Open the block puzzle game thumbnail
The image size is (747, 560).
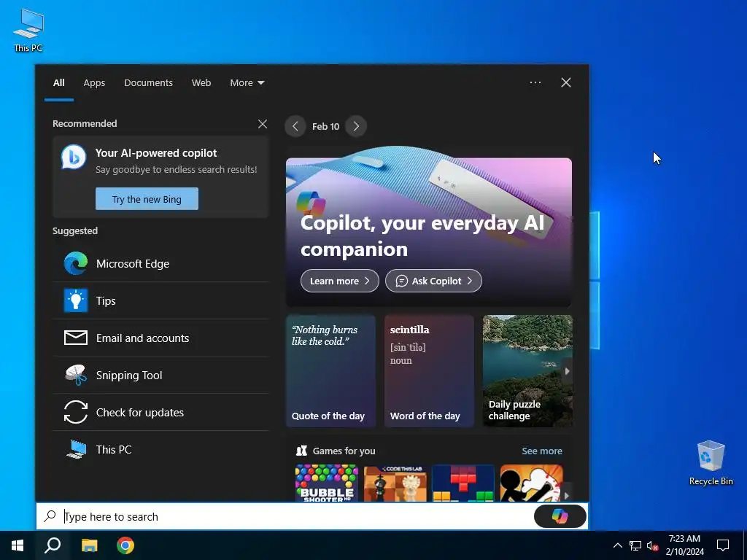coord(463,483)
